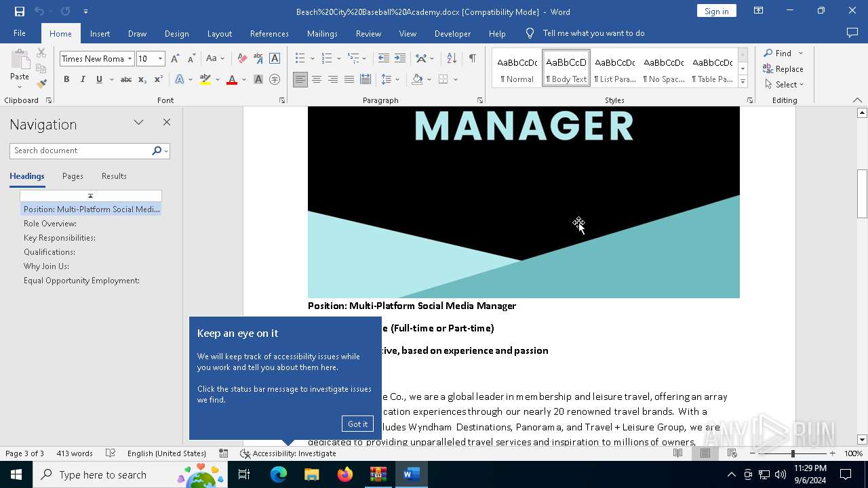Open the Select dropdown in Editing
This screenshot has width=868, height=488.
pos(783,84)
